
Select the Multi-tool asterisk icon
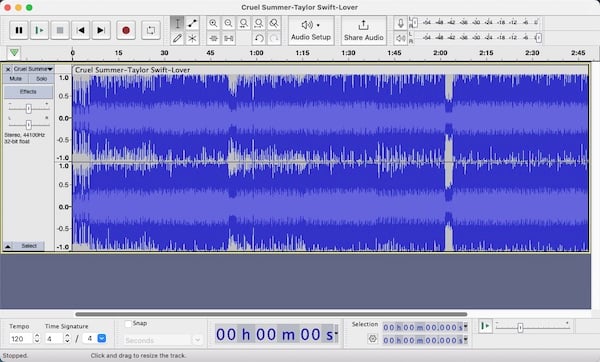tap(192, 38)
